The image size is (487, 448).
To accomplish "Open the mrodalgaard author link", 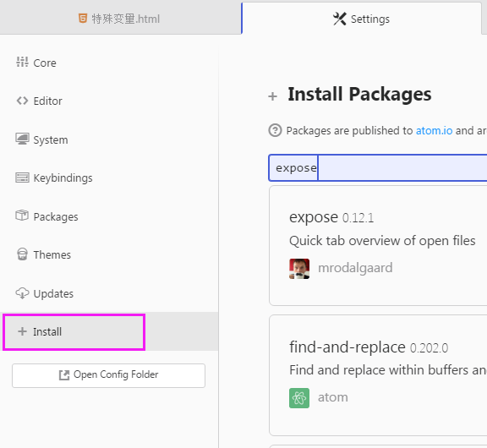I will tap(355, 268).
